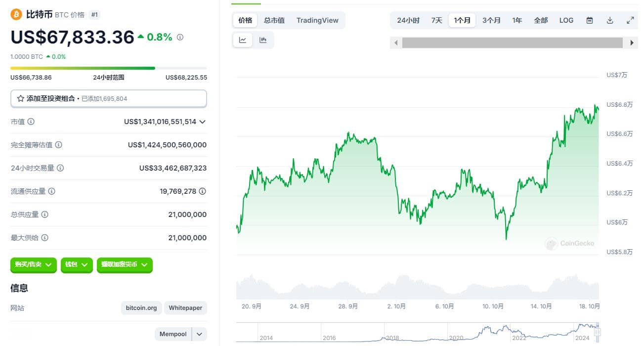Click the 2018 label on overview timeline
Screen dimensions: 644x346
[x=392, y=338]
